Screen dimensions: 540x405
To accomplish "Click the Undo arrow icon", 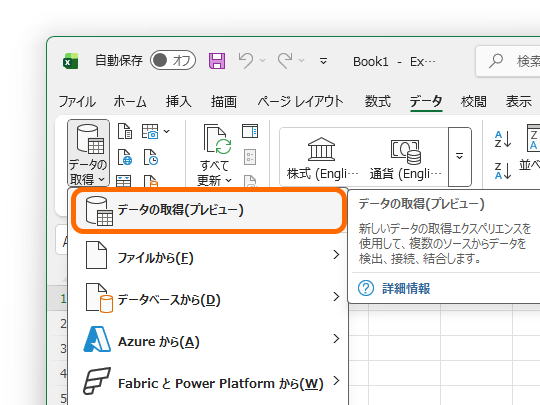I will pyautogui.click(x=246, y=61).
